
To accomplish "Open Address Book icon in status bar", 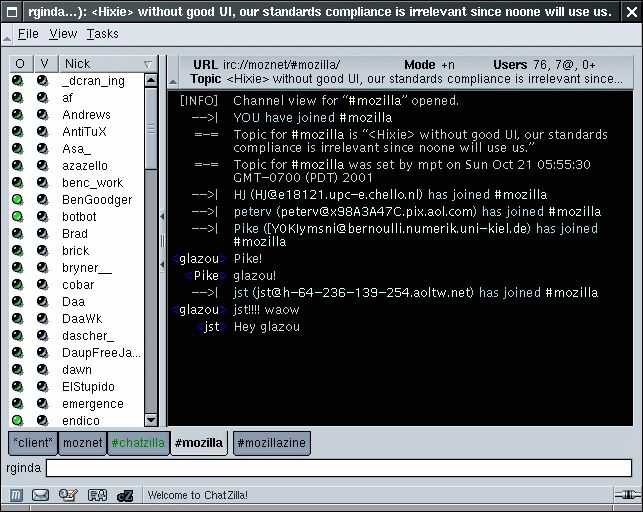I will tap(98, 495).
